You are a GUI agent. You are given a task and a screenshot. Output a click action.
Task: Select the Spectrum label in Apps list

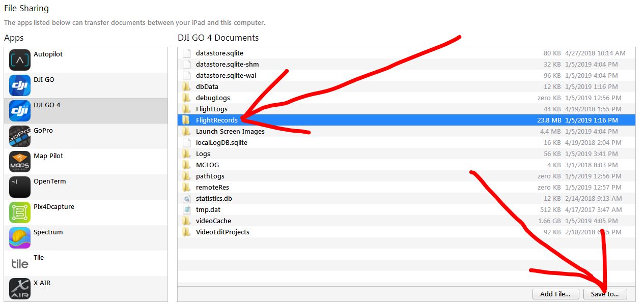[48, 232]
